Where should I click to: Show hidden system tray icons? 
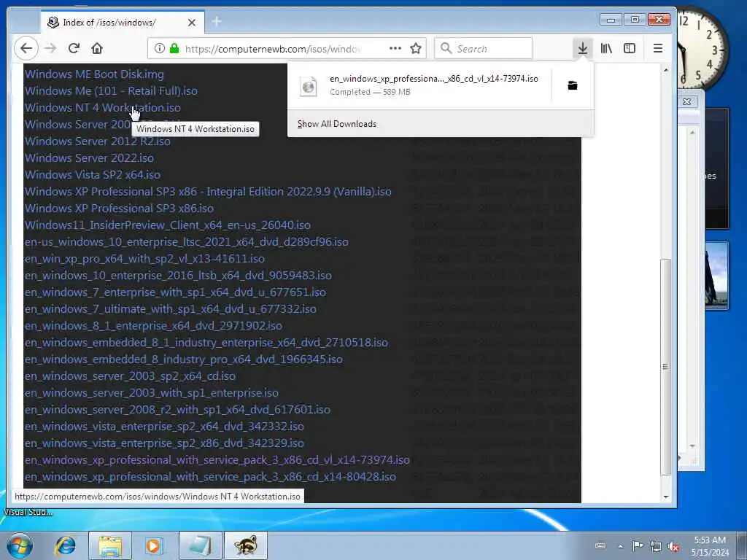[620, 546]
